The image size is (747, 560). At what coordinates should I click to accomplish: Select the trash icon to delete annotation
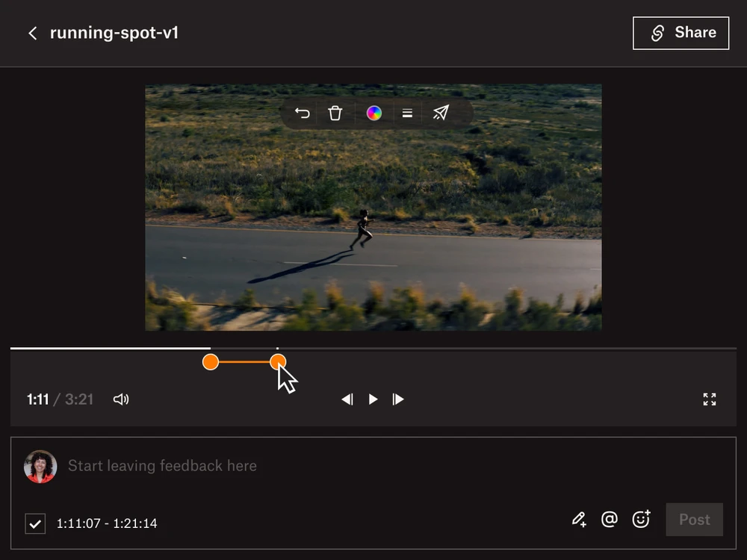[x=335, y=113]
